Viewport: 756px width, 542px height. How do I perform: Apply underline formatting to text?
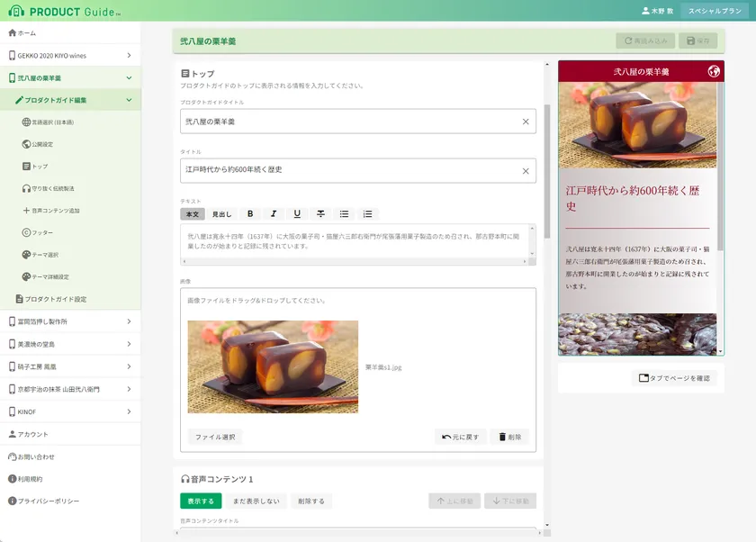297,214
